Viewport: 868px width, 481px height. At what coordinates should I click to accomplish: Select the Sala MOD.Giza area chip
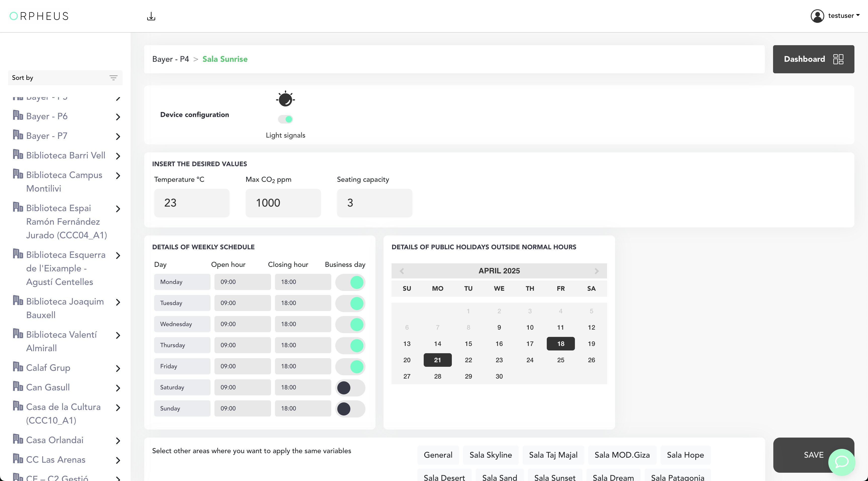pos(622,455)
